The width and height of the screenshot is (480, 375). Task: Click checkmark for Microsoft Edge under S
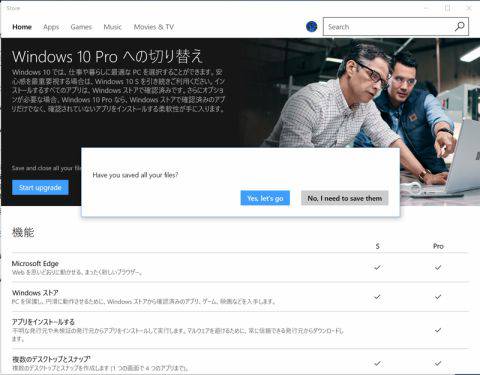[x=377, y=267]
